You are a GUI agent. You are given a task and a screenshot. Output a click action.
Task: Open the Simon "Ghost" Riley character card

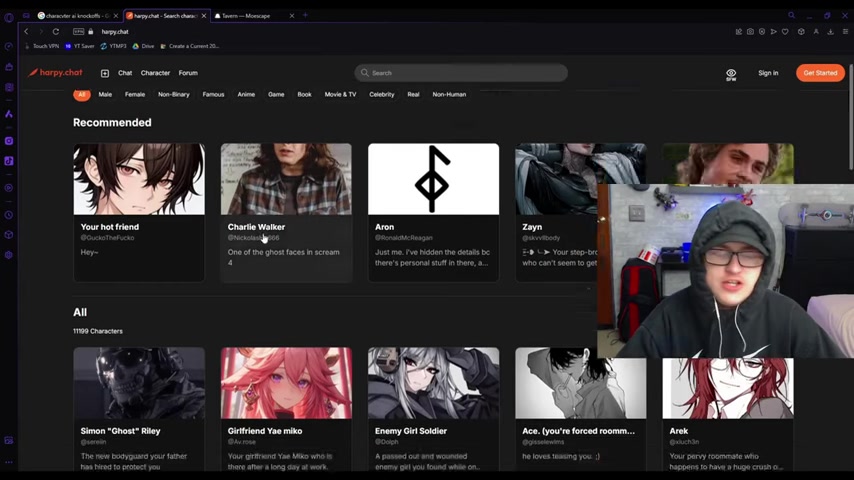click(139, 410)
